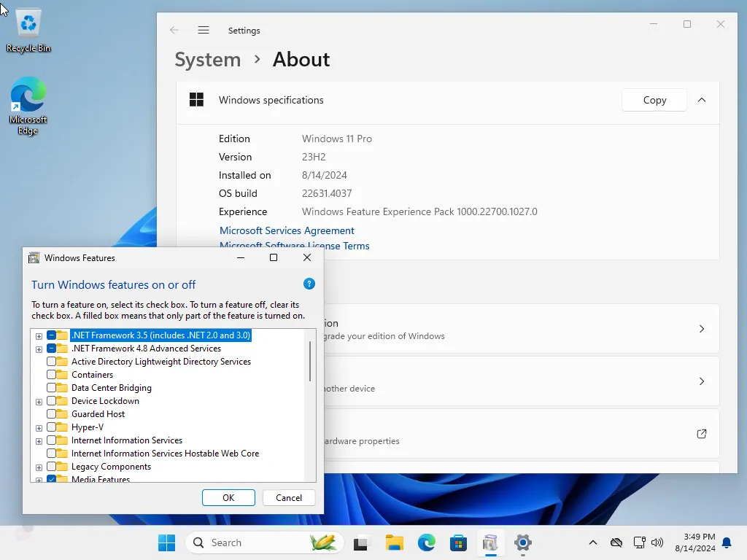Expand the Device Lockdown tree node
This screenshot has height=560, width=747.
(x=39, y=402)
